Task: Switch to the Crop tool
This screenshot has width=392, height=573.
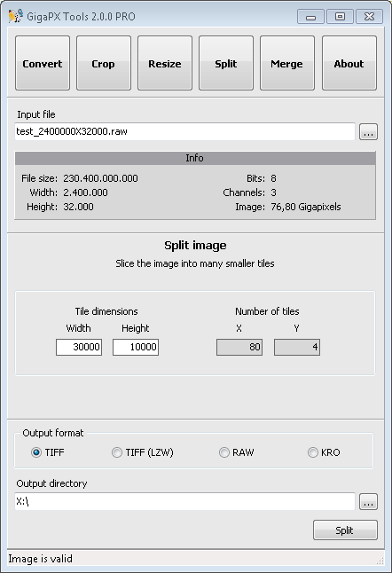Action: click(x=104, y=63)
